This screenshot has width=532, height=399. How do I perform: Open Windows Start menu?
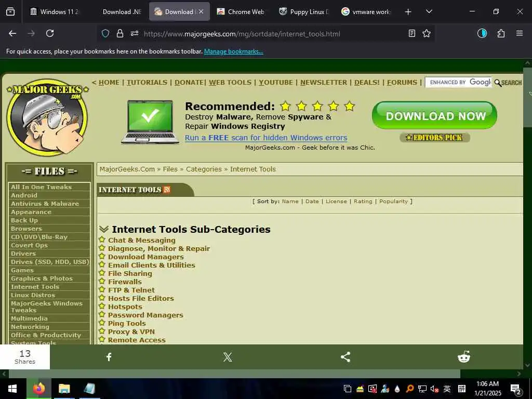[x=12, y=389]
